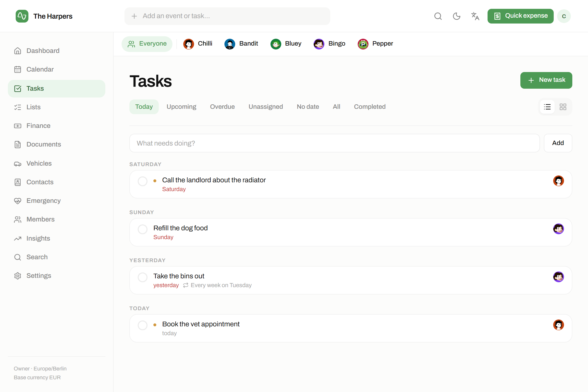Open the No date tab
Viewport: 588px width, 392px height.
[308, 107]
